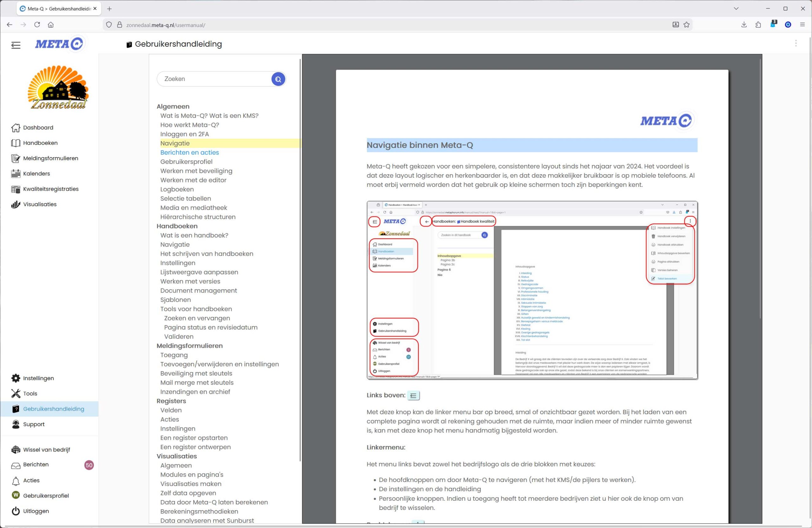Viewport: 812px width, 528px height.
Task: Open three-dot options menu top right
Action: (796, 43)
